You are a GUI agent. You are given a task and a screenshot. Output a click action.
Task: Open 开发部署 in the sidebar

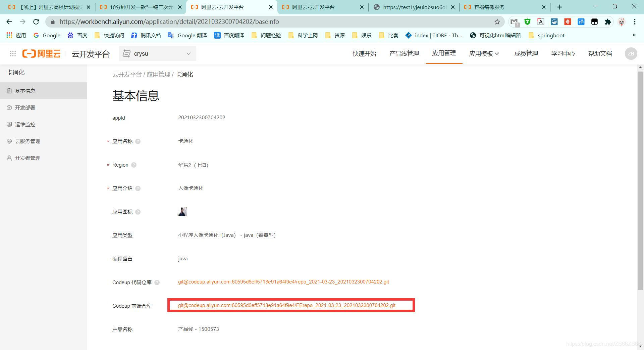point(44,107)
